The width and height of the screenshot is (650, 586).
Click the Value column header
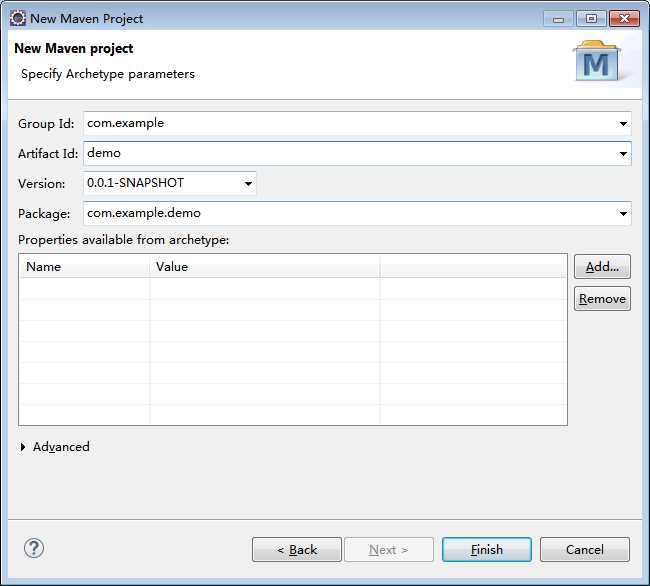pyautogui.click(x=264, y=266)
